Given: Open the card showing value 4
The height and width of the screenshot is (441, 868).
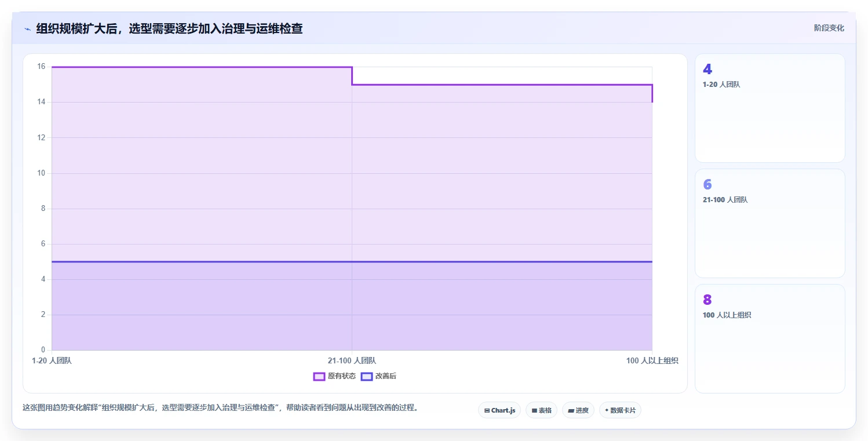Looking at the screenshot, I should click(769, 108).
